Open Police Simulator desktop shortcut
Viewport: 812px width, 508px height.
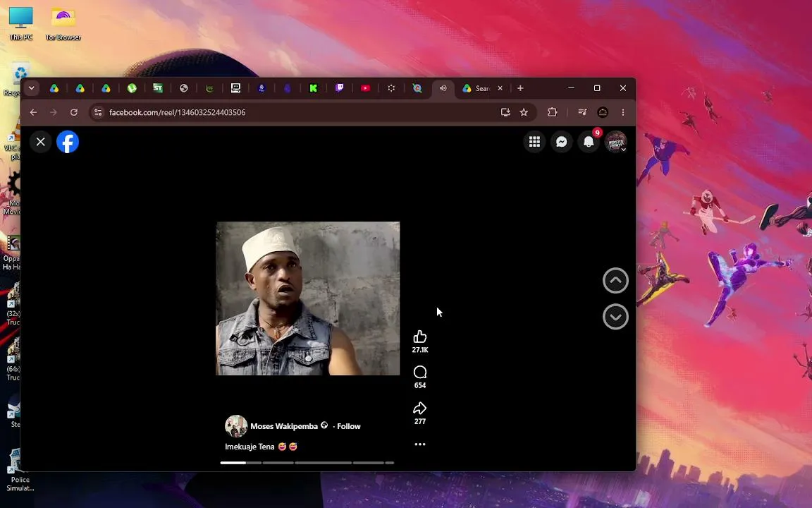pos(20,470)
